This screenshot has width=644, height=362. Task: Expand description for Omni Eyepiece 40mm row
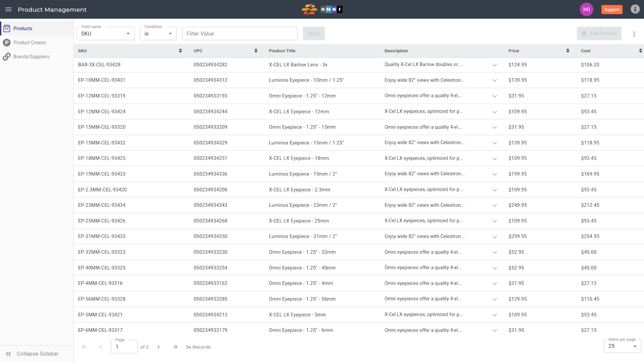point(495,268)
